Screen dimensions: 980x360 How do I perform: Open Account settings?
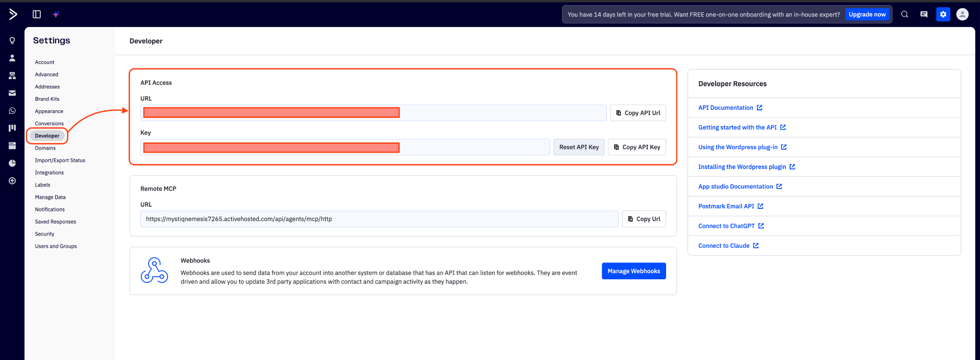coord(44,62)
